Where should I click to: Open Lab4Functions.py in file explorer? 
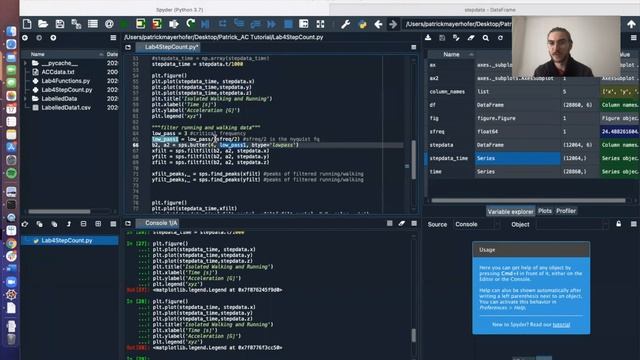[x=65, y=81]
